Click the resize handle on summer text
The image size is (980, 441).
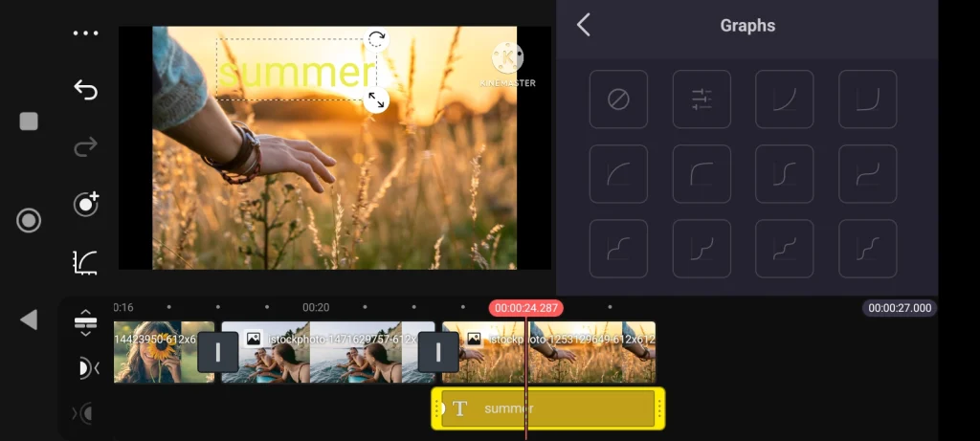point(377,99)
